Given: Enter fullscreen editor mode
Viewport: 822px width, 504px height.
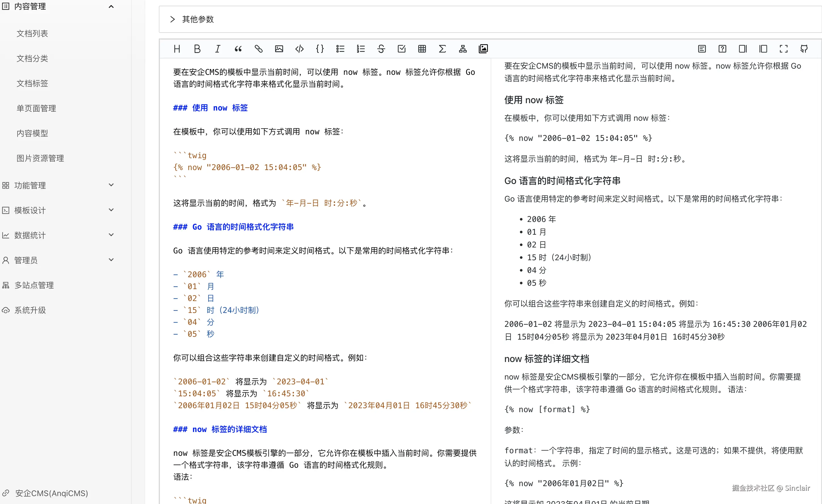Looking at the screenshot, I should (x=784, y=49).
